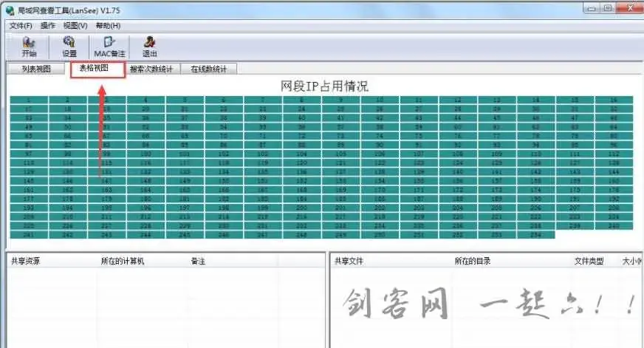644x348 pixels.
Task: Exit via the 退出 toolbar icon
Action: pyautogui.click(x=149, y=47)
